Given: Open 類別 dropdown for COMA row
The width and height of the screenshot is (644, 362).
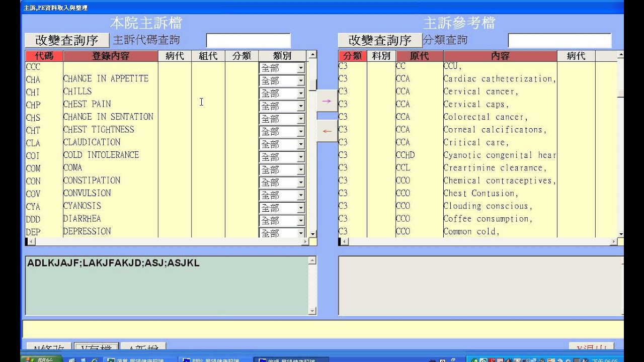Looking at the screenshot, I should point(301,170).
